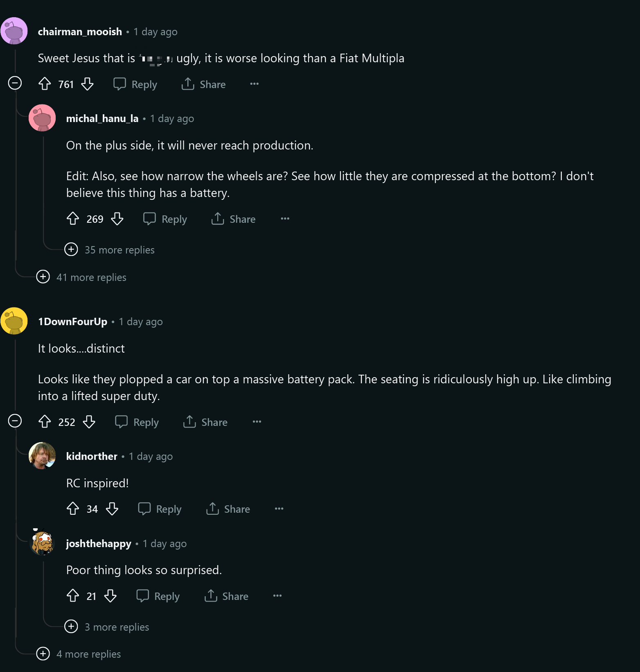
Task: Open chairman_mooish's avatar
Action: [x=14, y=31]
